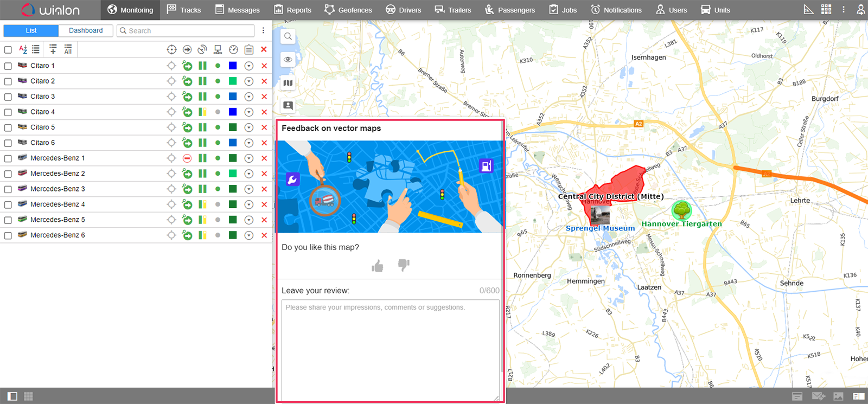Remove Citaro 3 from the list
The image size is (868, 404).
tap(264, 97)
